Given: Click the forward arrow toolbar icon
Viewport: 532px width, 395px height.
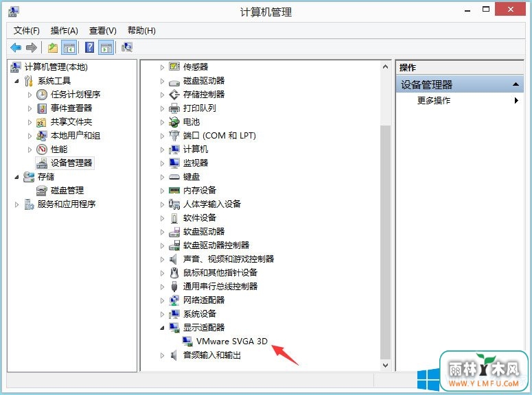Looking at the screenshot, I should click(32, 48).
